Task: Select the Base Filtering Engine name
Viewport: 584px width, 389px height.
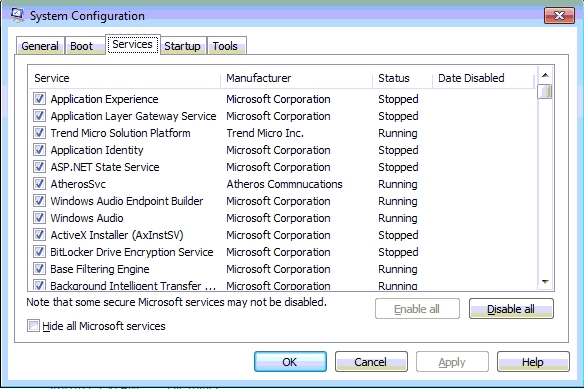Action: click(x=99, y=269)
